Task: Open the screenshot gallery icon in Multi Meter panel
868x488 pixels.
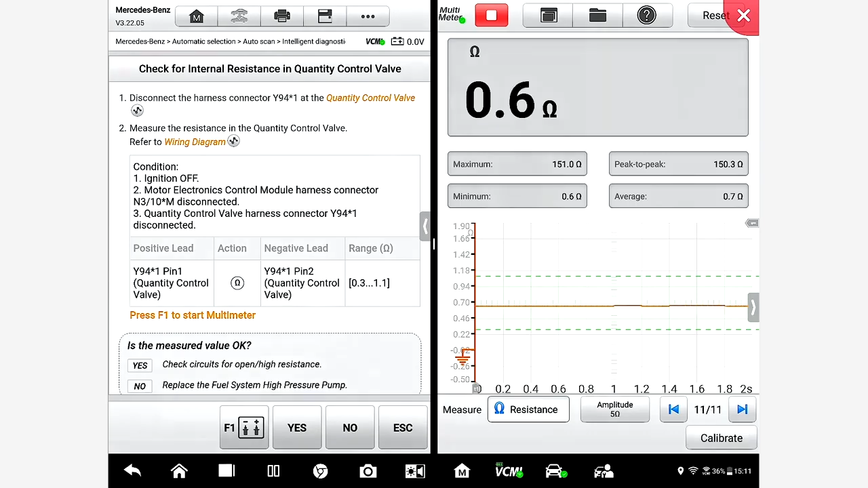Action: (548, 15)
